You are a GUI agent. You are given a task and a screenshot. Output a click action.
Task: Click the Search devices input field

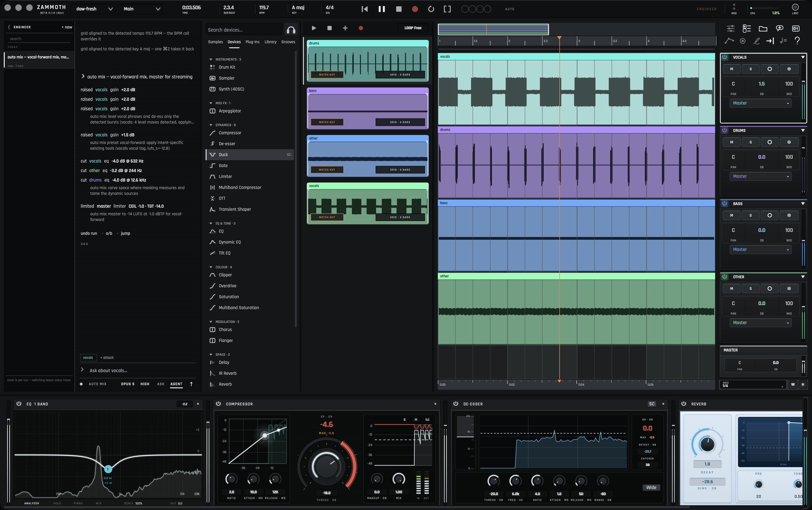[x=244, y=30]
